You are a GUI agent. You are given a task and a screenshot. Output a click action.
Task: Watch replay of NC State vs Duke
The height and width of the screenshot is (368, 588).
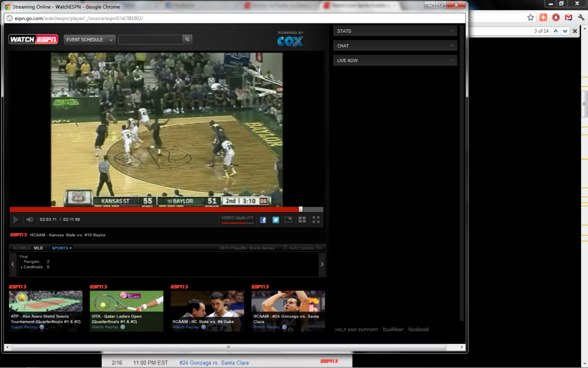189,327
